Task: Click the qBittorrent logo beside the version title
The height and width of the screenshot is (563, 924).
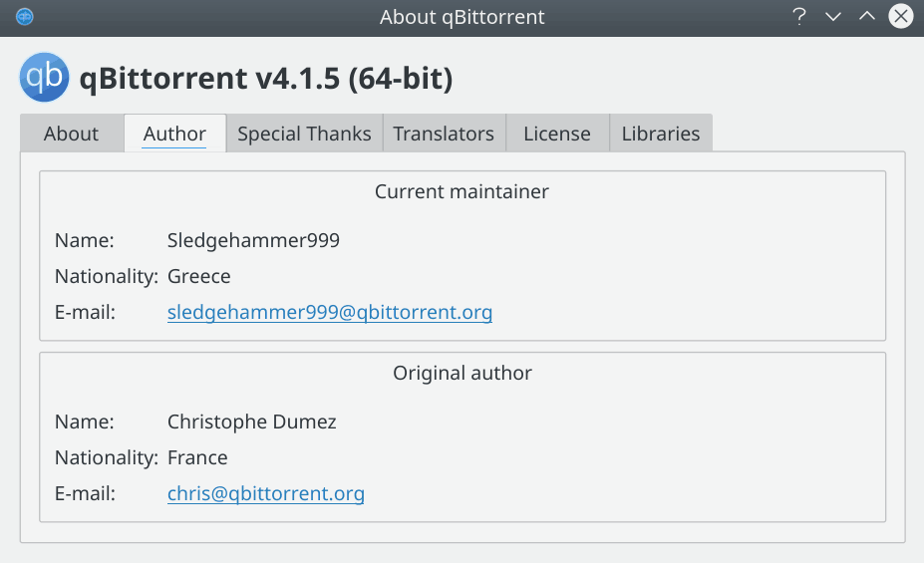Action: [x=44, y=77]
